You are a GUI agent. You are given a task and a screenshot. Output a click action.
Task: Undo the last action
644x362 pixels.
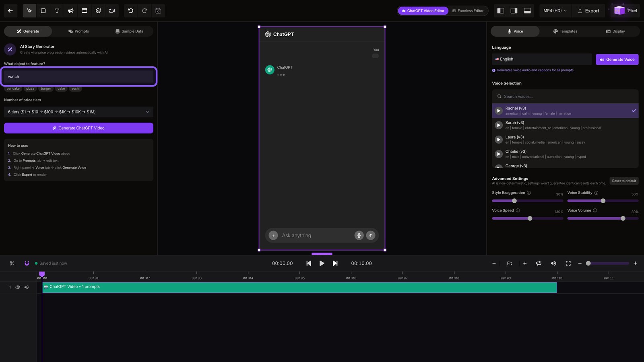coord(131,11)
